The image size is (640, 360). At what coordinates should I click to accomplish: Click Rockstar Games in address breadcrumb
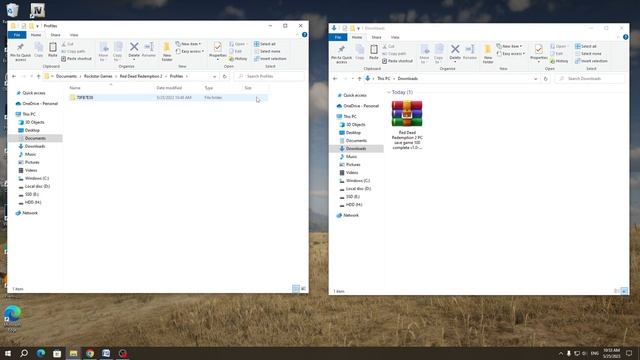tap(98, 76)
